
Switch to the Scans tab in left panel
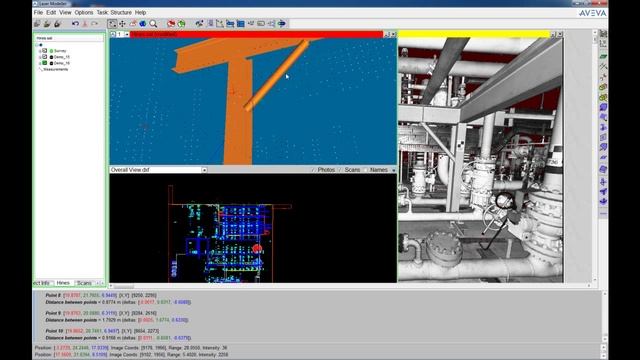click(x=84, y=283)
